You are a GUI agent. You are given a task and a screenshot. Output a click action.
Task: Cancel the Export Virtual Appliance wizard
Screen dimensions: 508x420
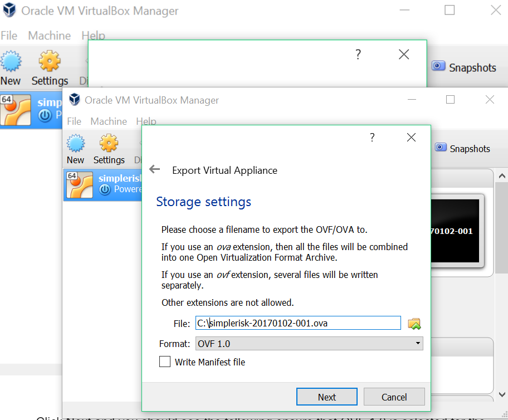394,397
